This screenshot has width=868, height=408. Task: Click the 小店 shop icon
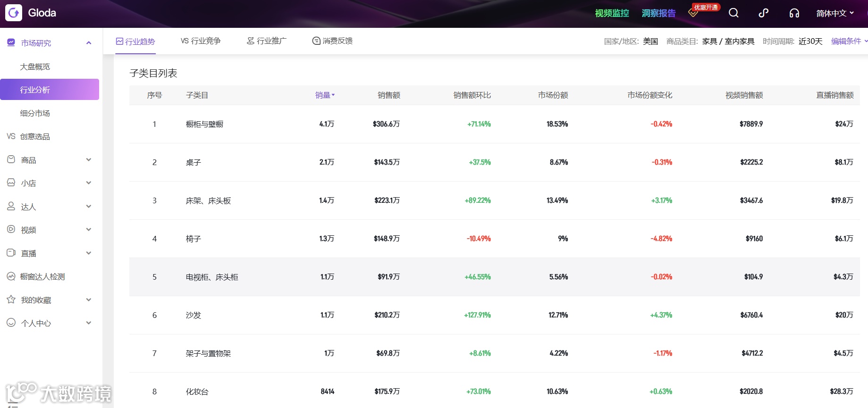pyautogui.click(x=11, y=183)
